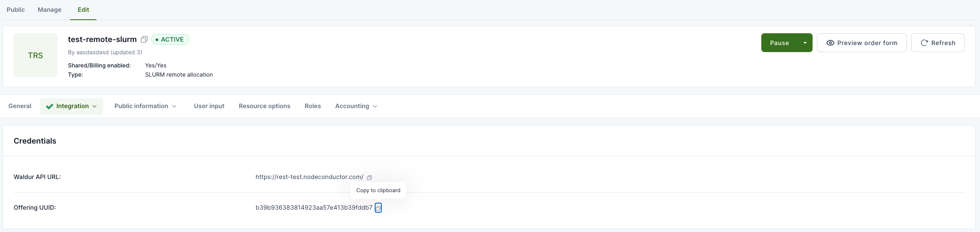Open the Roles tab
The image size is (980, 232).
click(312, 106)
